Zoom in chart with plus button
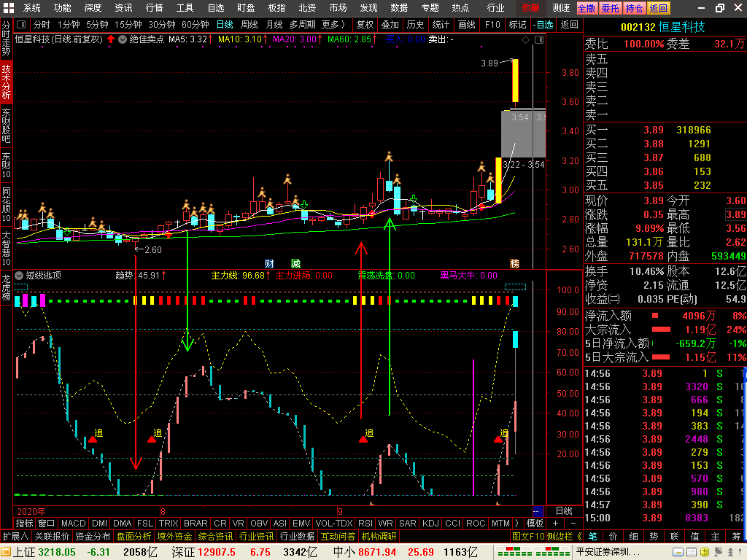Image resolution: width=747 pixels, height=560 pixels. pos(555,524)
